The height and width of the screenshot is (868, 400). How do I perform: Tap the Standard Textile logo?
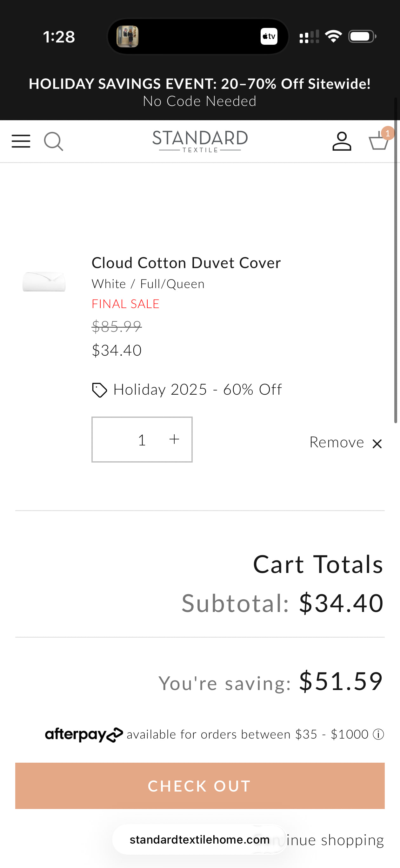[x=200, y=141]
